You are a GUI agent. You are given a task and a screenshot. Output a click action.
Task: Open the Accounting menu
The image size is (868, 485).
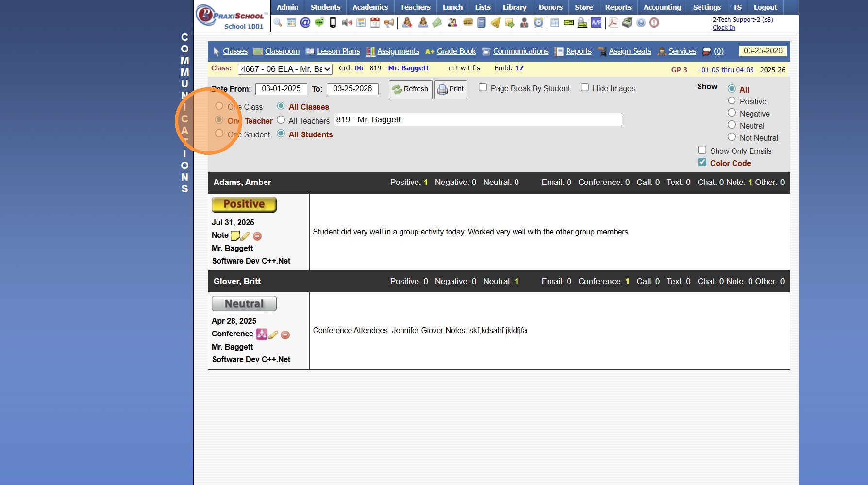662,7
